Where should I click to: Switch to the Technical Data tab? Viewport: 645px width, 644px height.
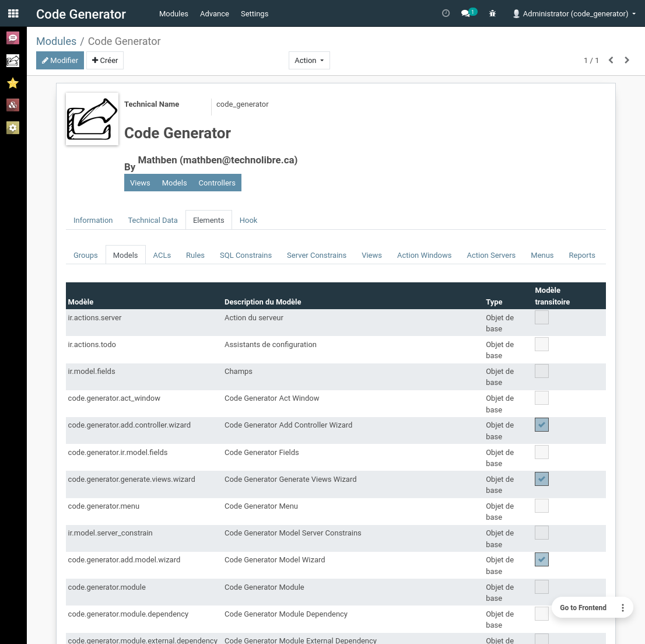pyautogui.click(x=152, y=220)
